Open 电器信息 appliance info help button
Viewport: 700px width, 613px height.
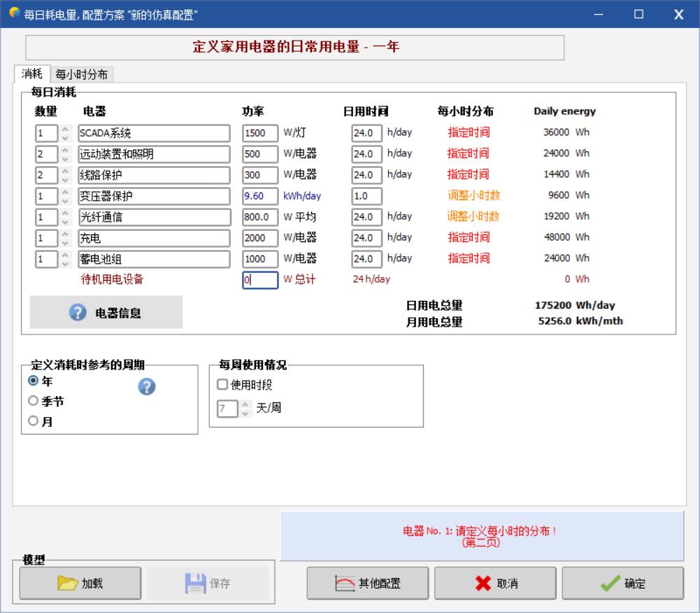point(106,313)
